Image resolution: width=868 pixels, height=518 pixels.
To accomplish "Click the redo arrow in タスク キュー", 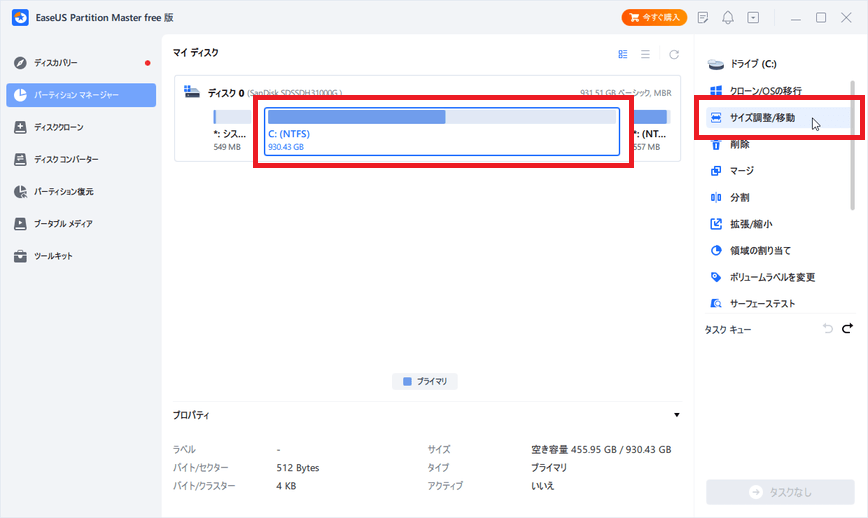I will [847, 329].
